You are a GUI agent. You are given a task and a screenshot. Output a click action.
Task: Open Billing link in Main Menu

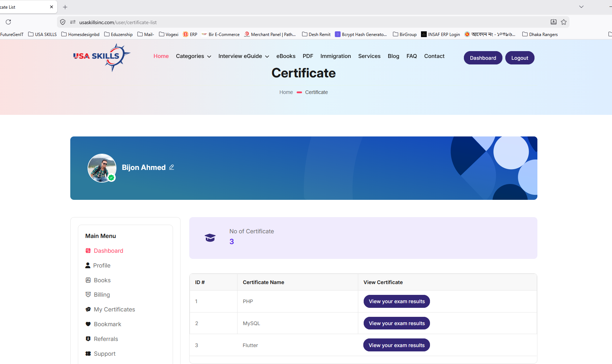point(102,295)
